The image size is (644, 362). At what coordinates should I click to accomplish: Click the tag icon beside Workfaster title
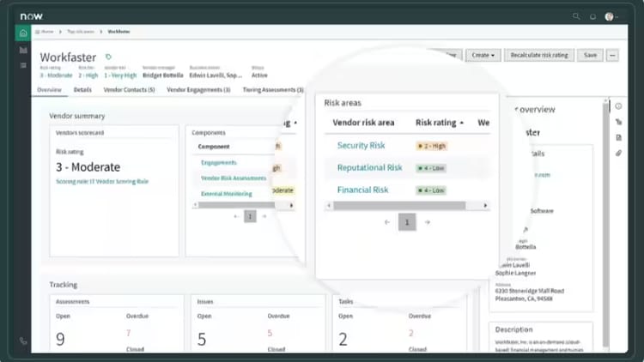tap(108, 57)
